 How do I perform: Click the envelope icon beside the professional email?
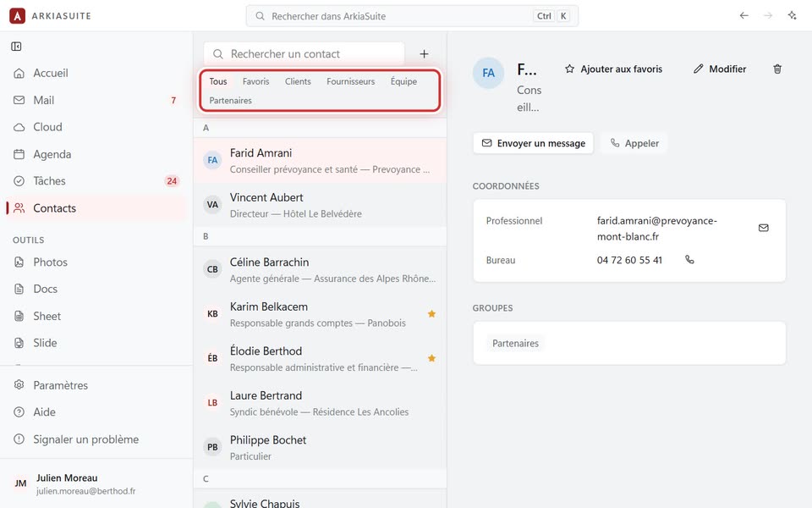point(763,228)
